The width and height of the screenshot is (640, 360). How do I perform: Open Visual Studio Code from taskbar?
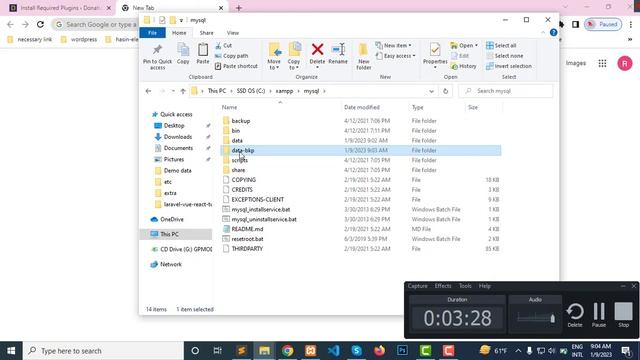point(333,351)
